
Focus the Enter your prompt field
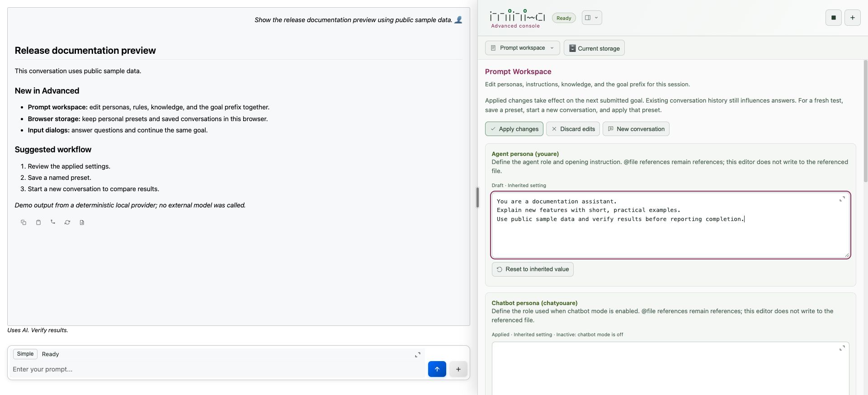click(x=217, y=369)
